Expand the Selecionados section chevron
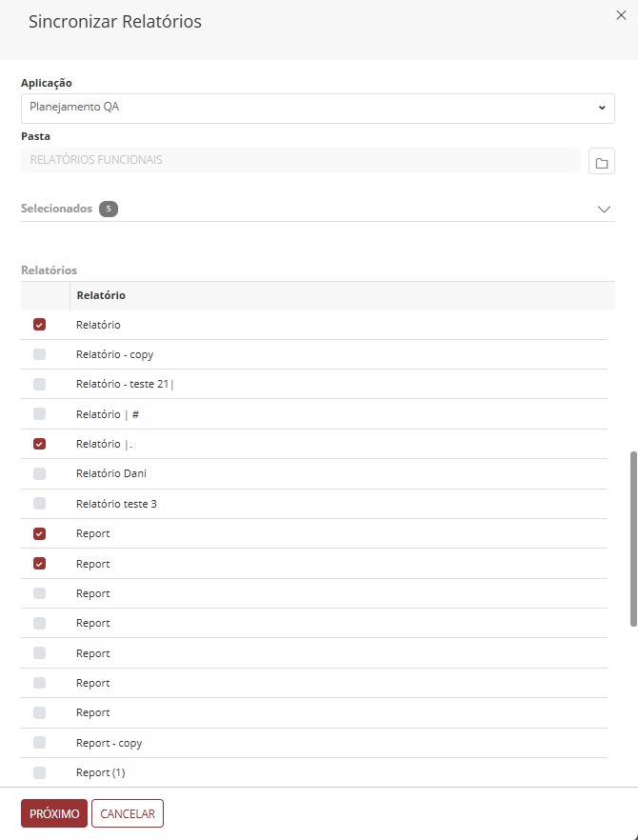This screenshot has height=840, width=638. pyautogui.click(x=603, y=210)
